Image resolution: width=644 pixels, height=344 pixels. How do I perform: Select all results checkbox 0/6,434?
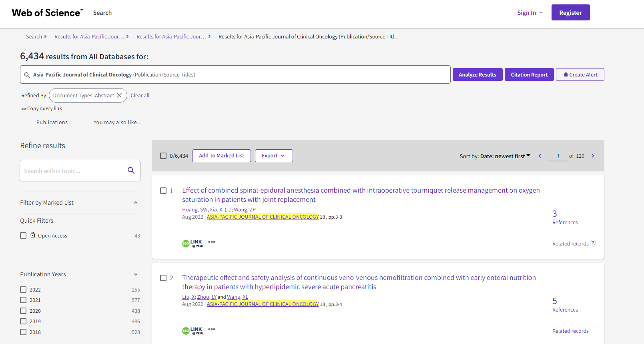coord(163,156)
